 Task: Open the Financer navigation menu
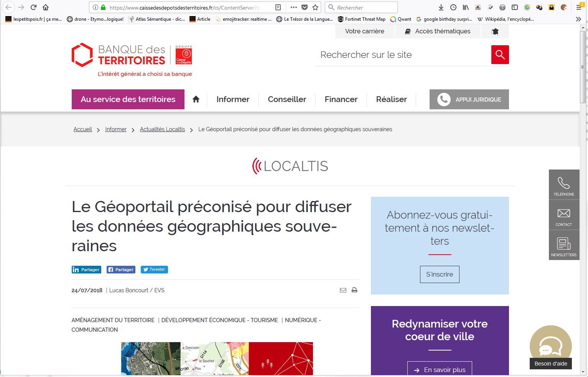click(341, 99)
